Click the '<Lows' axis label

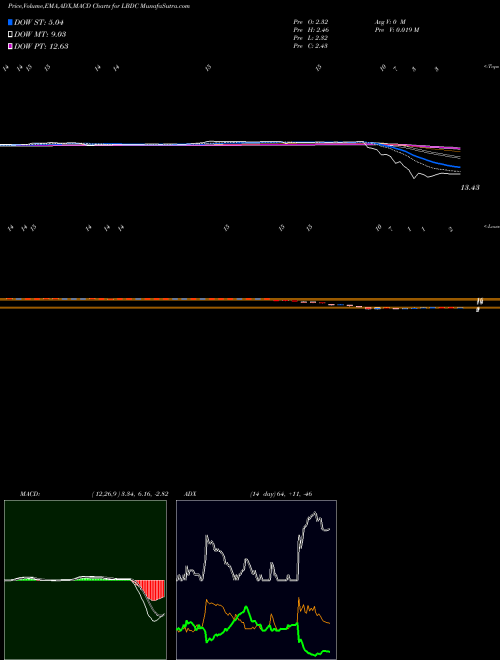click(491, 226)
